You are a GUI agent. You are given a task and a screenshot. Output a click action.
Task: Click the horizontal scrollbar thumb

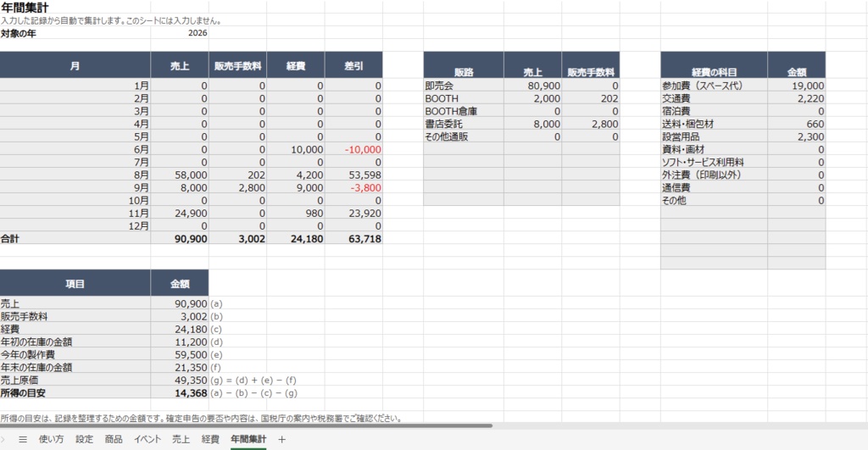pos(246,425)
